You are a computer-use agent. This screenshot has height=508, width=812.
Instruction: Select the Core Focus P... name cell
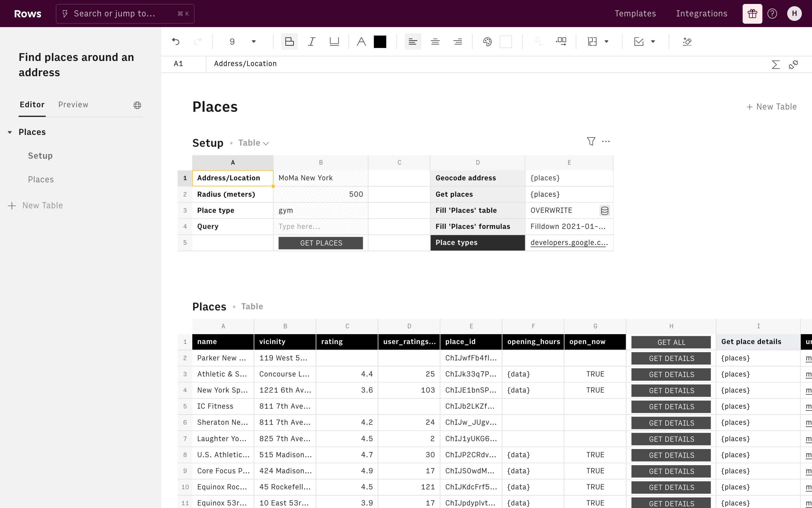click(x=223, y=471)
